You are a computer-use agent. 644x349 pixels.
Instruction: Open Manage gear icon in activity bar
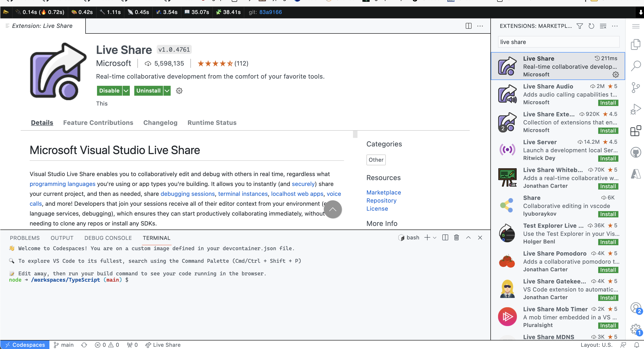635,329
